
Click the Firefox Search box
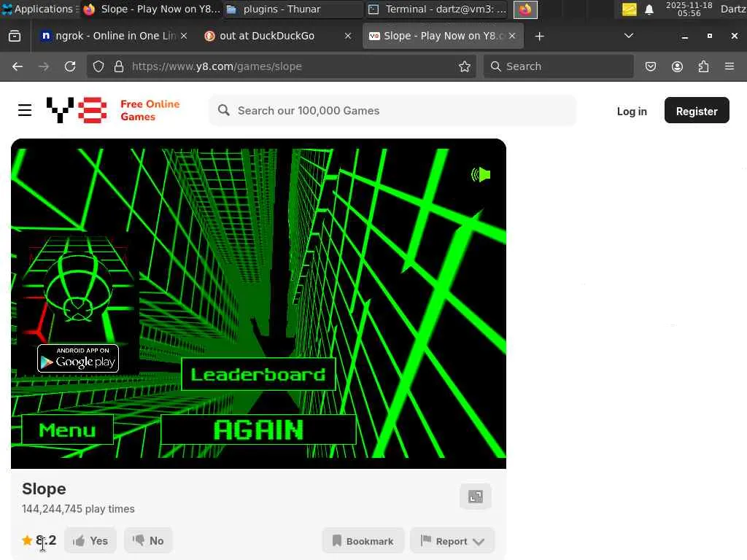[558, 66]
